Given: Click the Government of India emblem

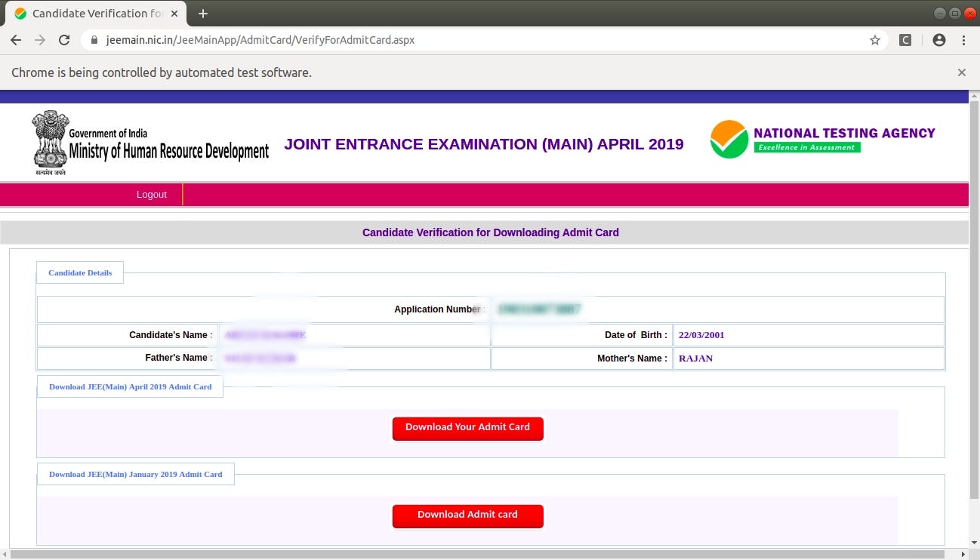Looking at the screenshot, I should [x=50, y=143].
